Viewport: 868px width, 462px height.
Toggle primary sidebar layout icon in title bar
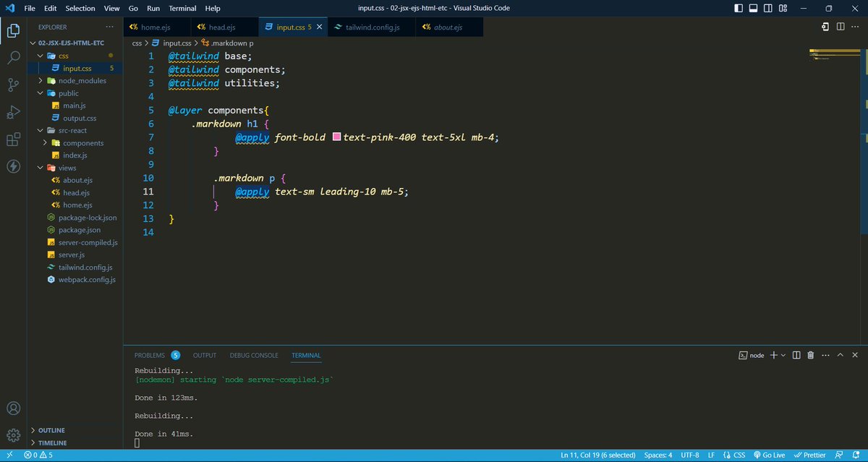pyautogui.click(x=738, y=9)
